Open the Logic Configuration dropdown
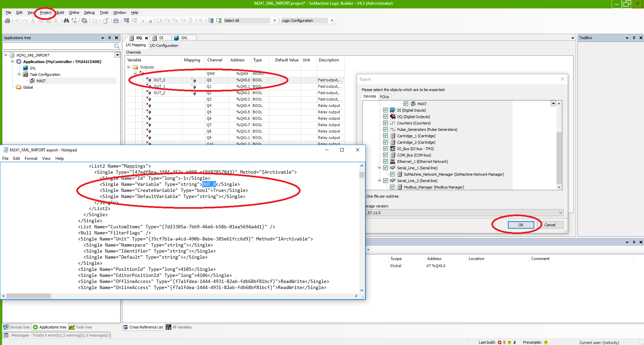This screenshot has width=644, height=345. tap(332, 21)
